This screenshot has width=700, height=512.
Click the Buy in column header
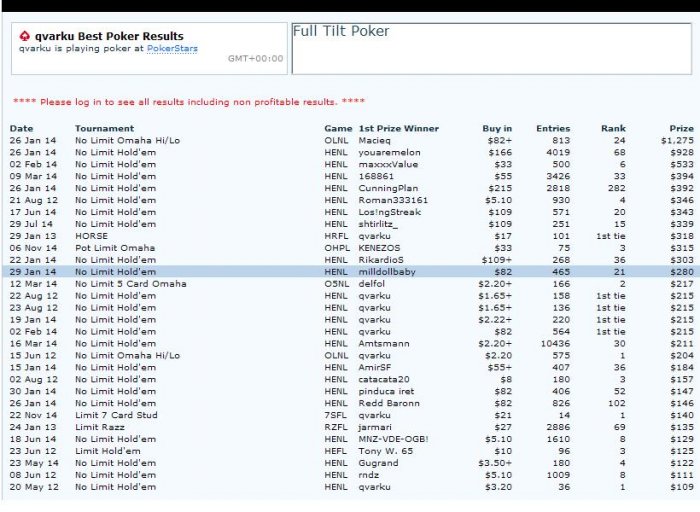[x=497, y=129]
